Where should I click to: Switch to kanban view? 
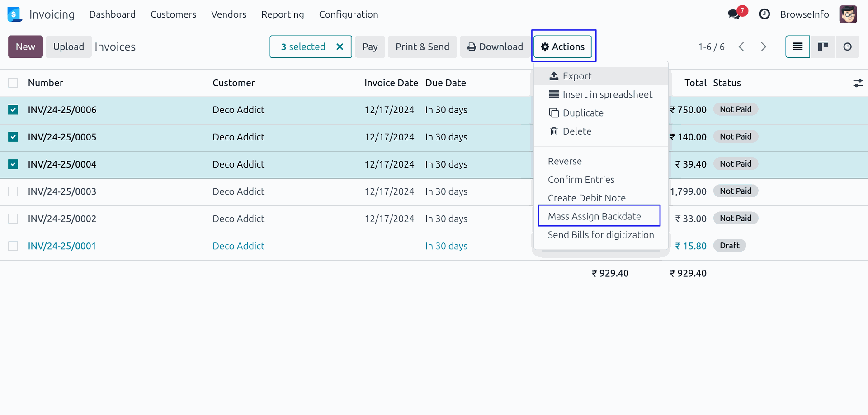point(822,47)
